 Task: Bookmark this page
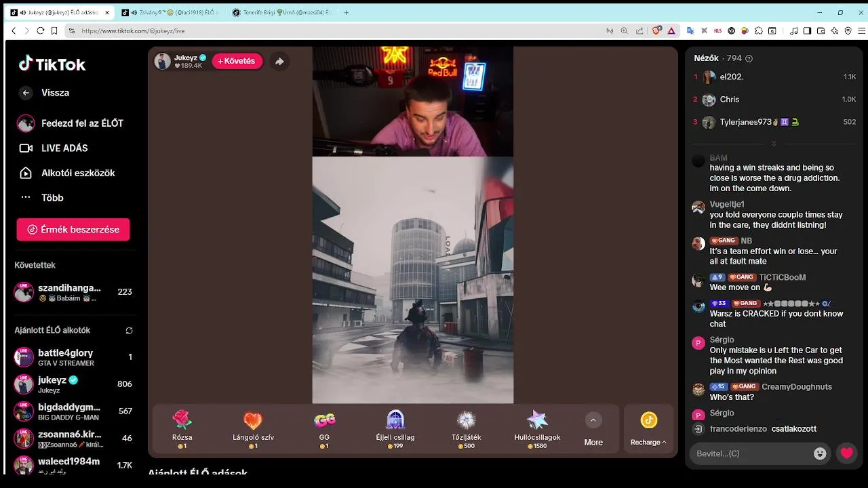(x=54, y=30)
